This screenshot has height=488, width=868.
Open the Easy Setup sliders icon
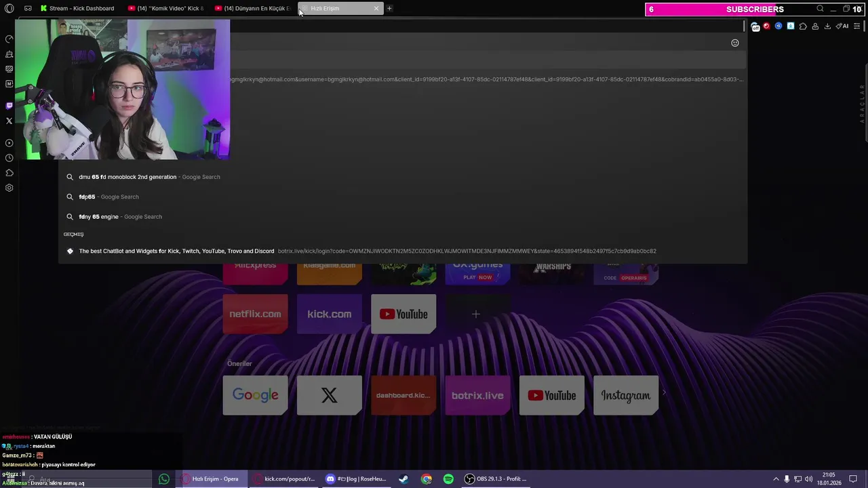point(857,26)
